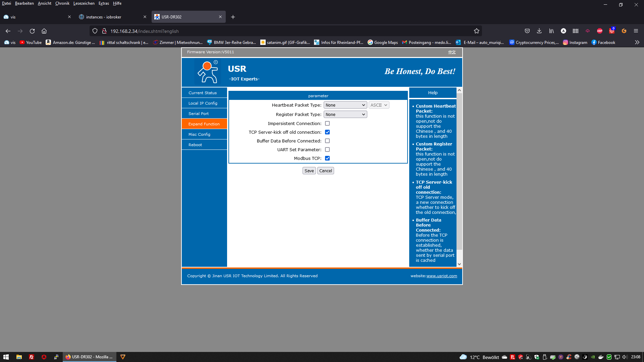Reload the page with refresh icon

pyautogui.click(x=32, y=31)
